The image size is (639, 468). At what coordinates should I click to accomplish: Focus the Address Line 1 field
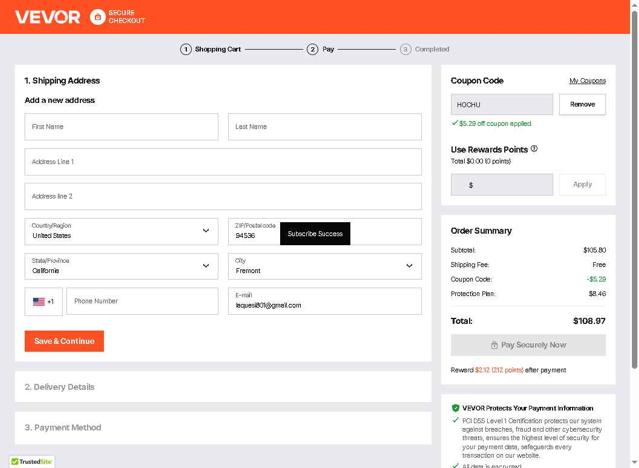coord(223,162)
